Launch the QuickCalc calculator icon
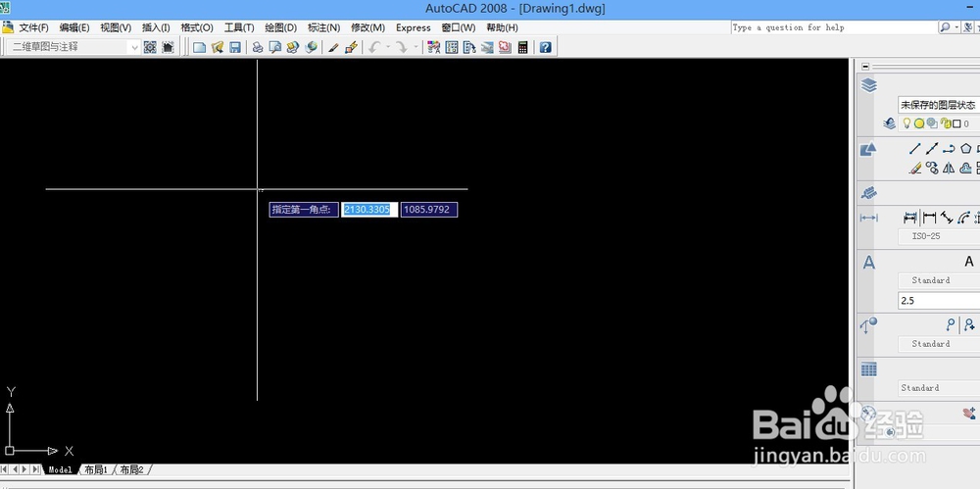The image size is (980, 489). pos(523,47)
